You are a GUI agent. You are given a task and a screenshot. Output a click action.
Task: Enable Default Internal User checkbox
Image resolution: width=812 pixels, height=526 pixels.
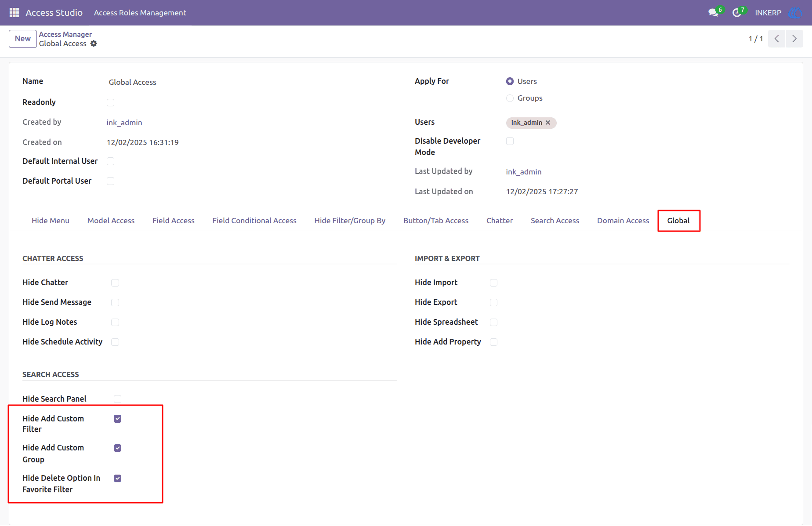pyautogui.click(x=110, y=161)
